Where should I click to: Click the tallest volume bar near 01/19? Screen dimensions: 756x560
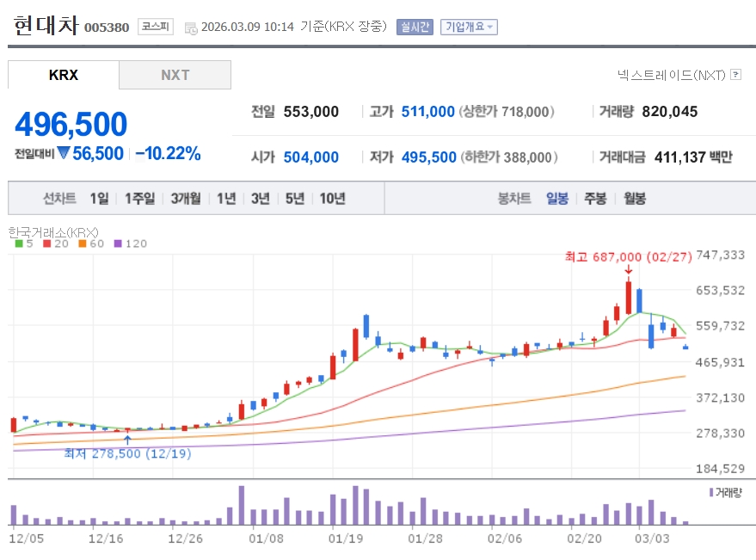[x=355, y=506]
